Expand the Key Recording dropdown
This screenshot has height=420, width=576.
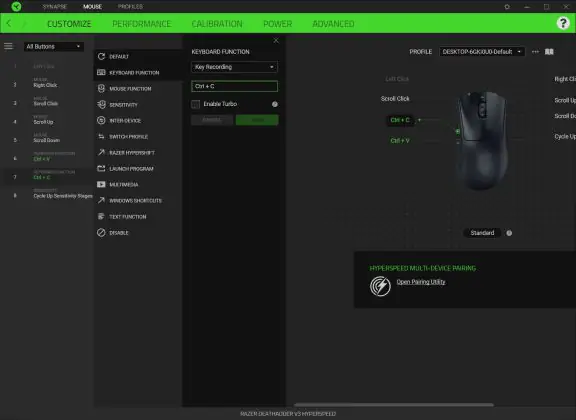(x=234, y=67)
